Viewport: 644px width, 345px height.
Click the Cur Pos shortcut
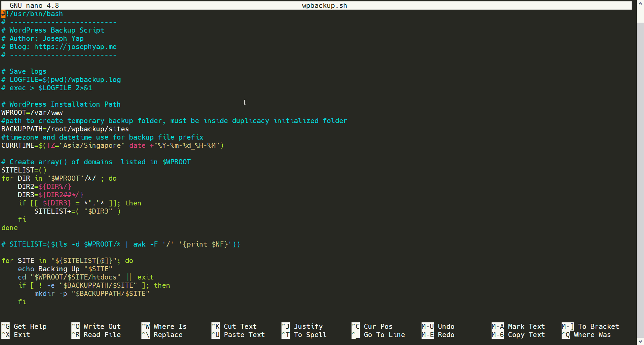click(x=378, y=326)
